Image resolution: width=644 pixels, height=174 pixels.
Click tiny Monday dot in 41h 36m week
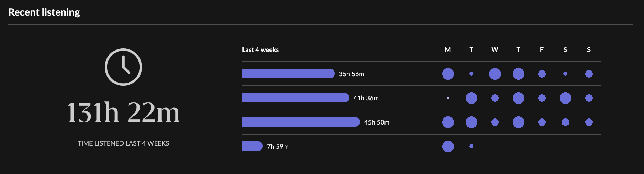click(448, 98)
